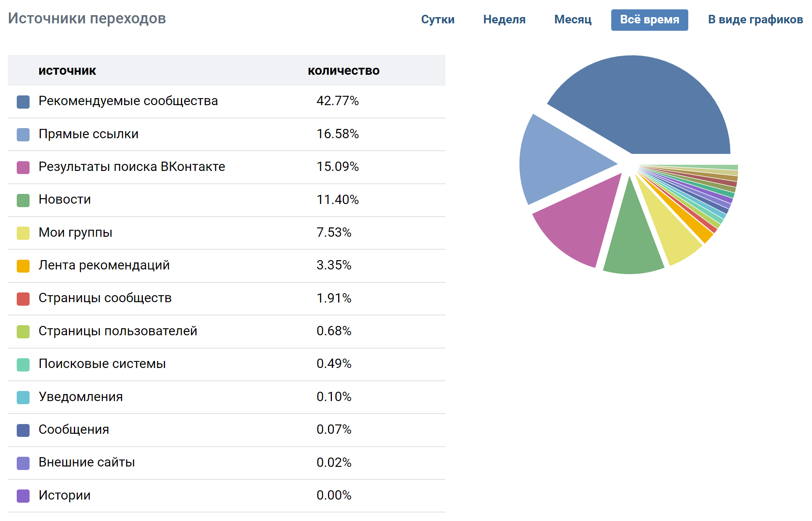The height and width of the screenshot is (521, 812).
Task: Select the Всё время tab
Action: [649, 20]
